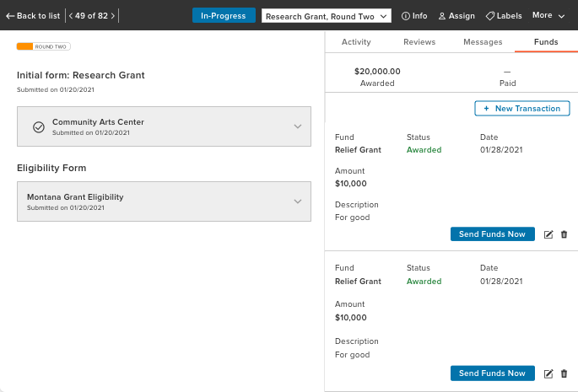Click the Assign person icon
This screenshot has height=392, width=578.
(x=441, y=16)
